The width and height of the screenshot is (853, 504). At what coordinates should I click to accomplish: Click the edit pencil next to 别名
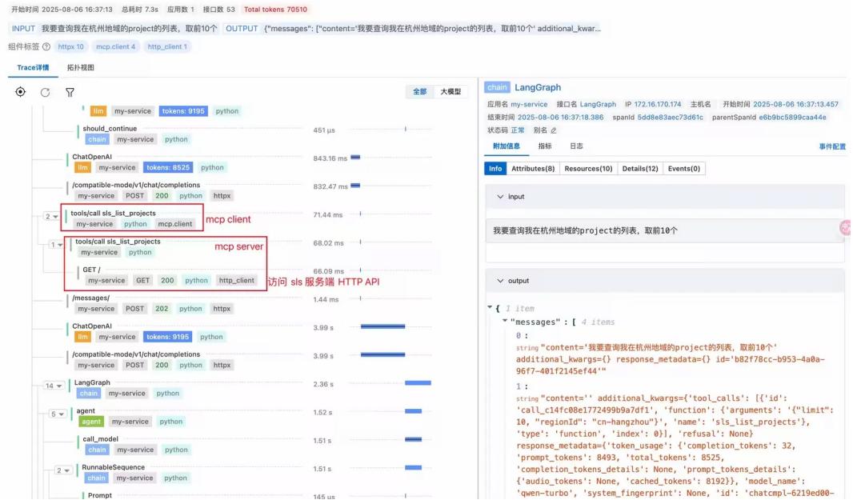click(553, 130)
